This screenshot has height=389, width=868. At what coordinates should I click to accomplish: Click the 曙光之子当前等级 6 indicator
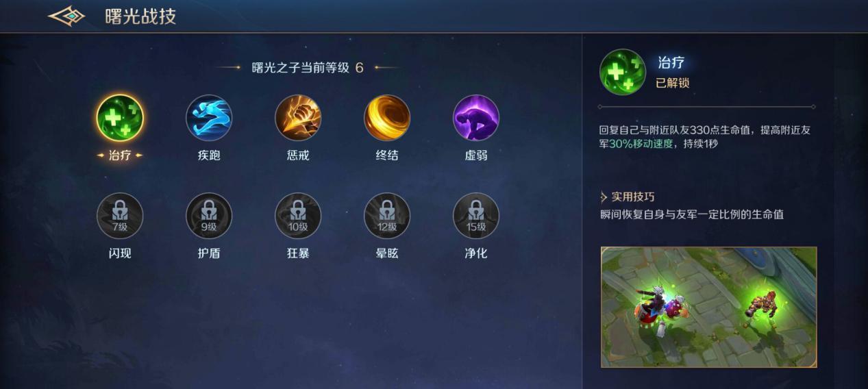coord(308,68)
